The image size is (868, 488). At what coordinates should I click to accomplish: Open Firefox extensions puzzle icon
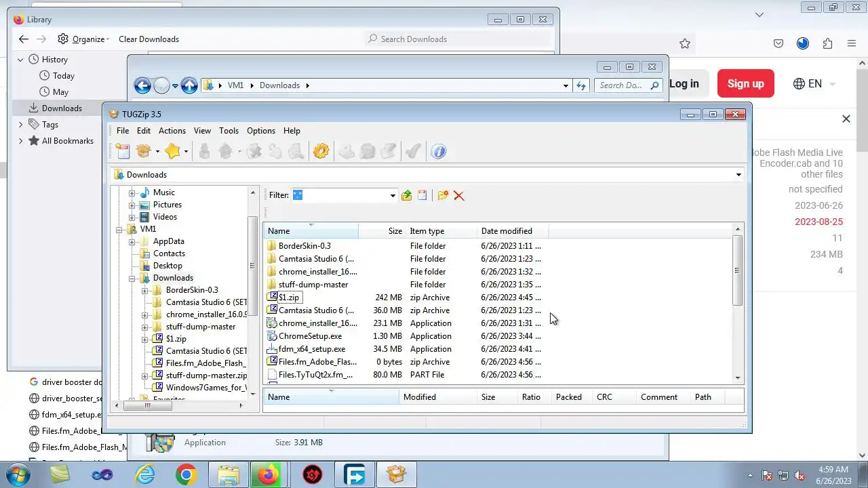click(827, 43)
